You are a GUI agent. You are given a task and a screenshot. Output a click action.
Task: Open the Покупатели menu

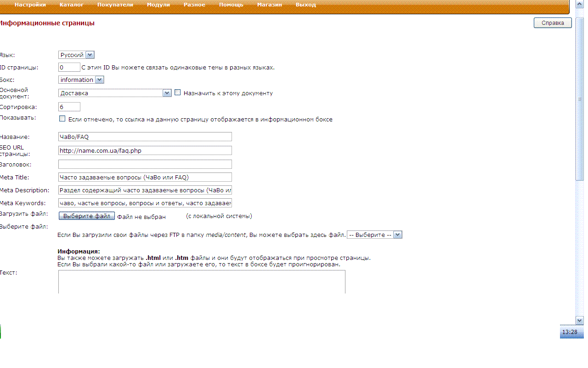tap(115, 5)
